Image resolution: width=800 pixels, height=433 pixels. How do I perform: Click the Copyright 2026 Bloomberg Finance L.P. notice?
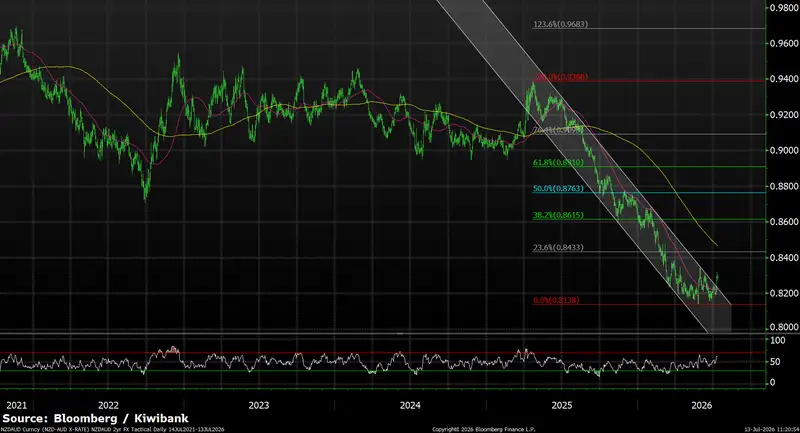click(484, 430)
